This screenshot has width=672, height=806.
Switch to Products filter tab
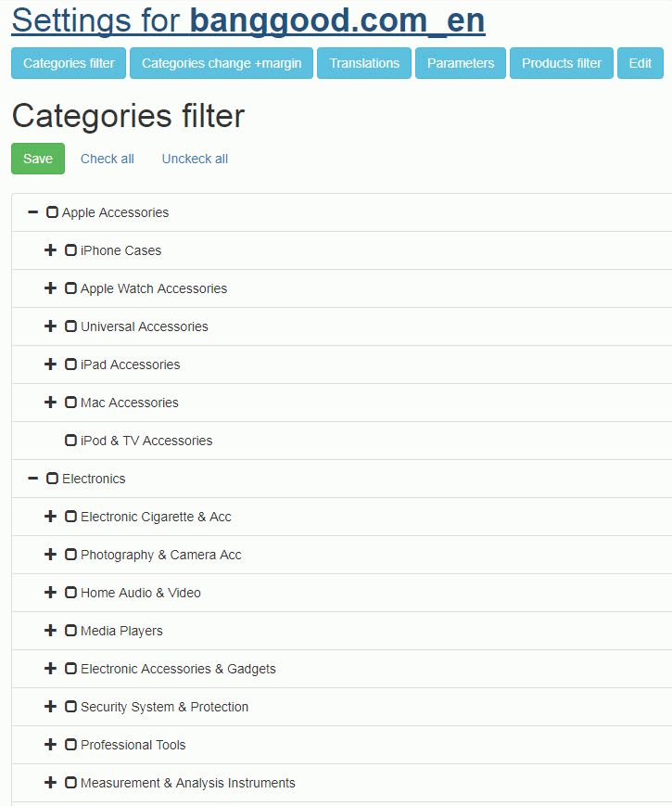tap(562, 63)
